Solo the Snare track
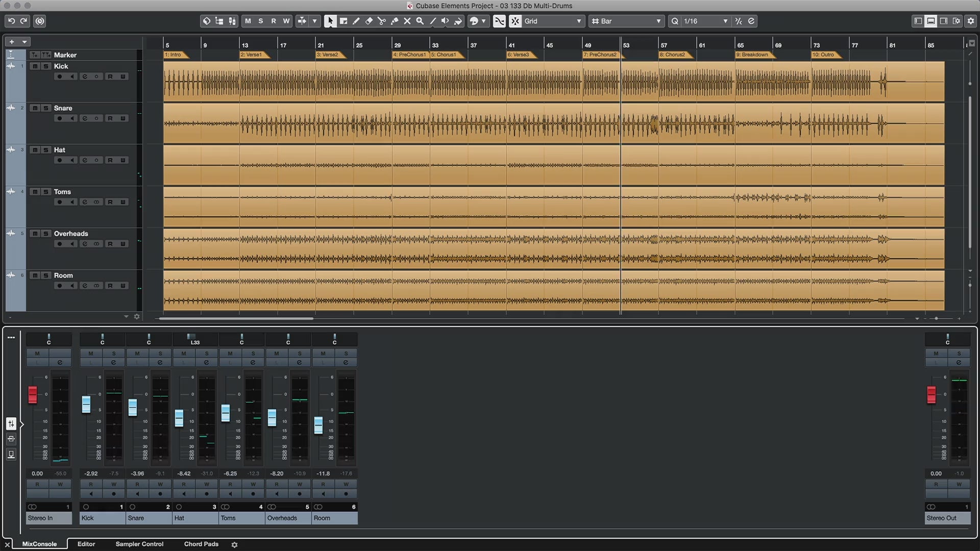Viewport: 980px width, 551px height. pyautogui.click(x=46, y=108)
